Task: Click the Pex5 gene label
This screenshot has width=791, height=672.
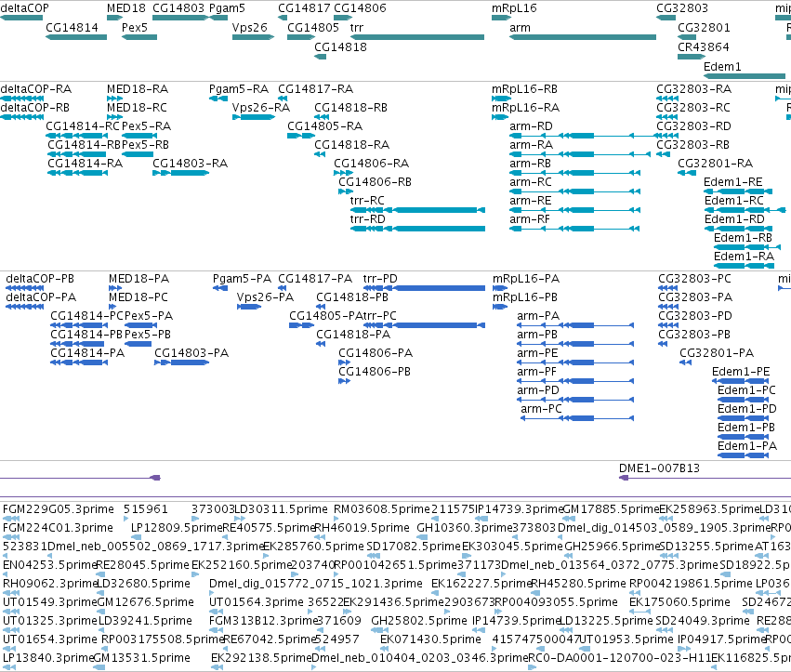Action: [134, 27]
